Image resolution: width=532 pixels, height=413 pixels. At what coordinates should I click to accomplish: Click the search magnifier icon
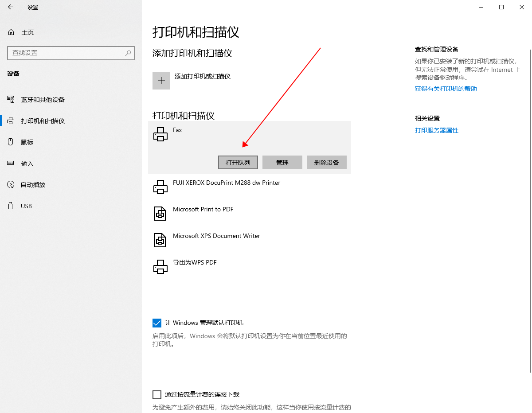[128, 53]
